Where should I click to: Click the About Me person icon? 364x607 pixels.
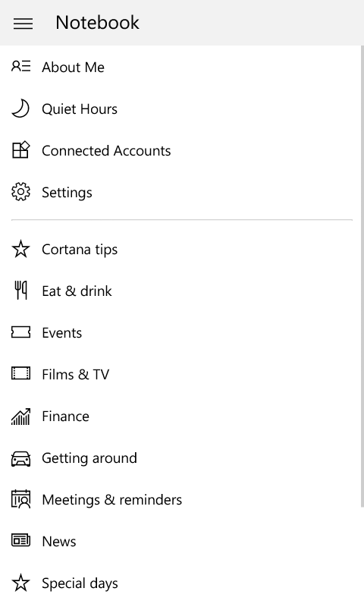(21, 67)
